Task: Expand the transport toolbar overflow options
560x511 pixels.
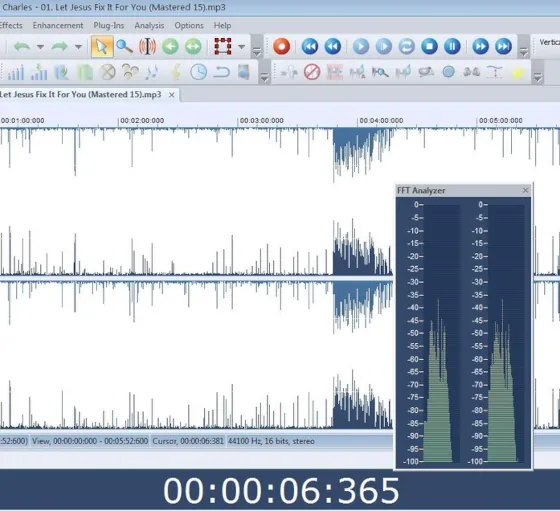Action: (x=524, y=52)
